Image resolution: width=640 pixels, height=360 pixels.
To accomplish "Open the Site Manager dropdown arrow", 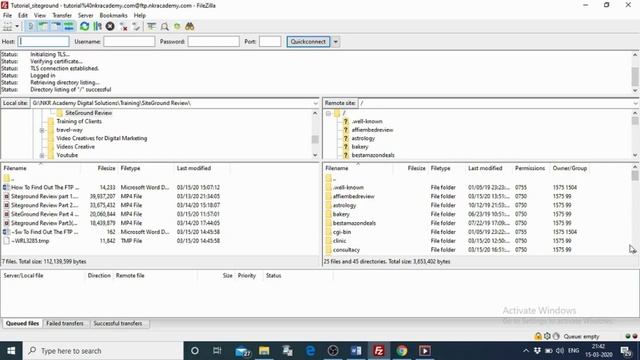I will tap(17, 27).
